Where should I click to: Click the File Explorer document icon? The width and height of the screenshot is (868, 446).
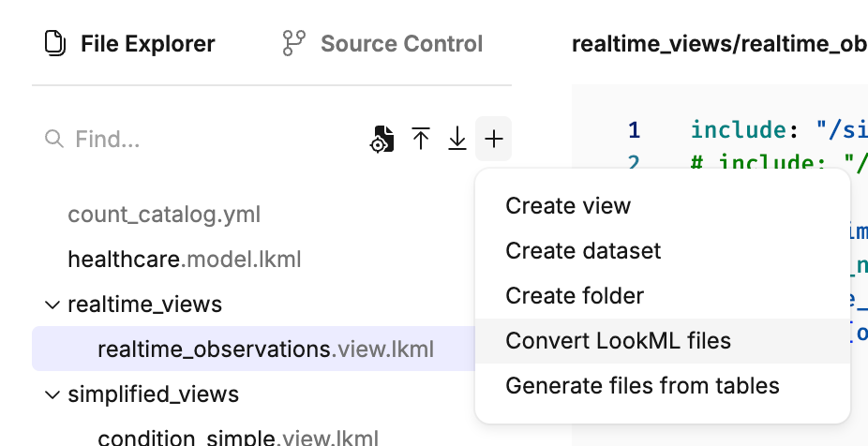[56, 43]
